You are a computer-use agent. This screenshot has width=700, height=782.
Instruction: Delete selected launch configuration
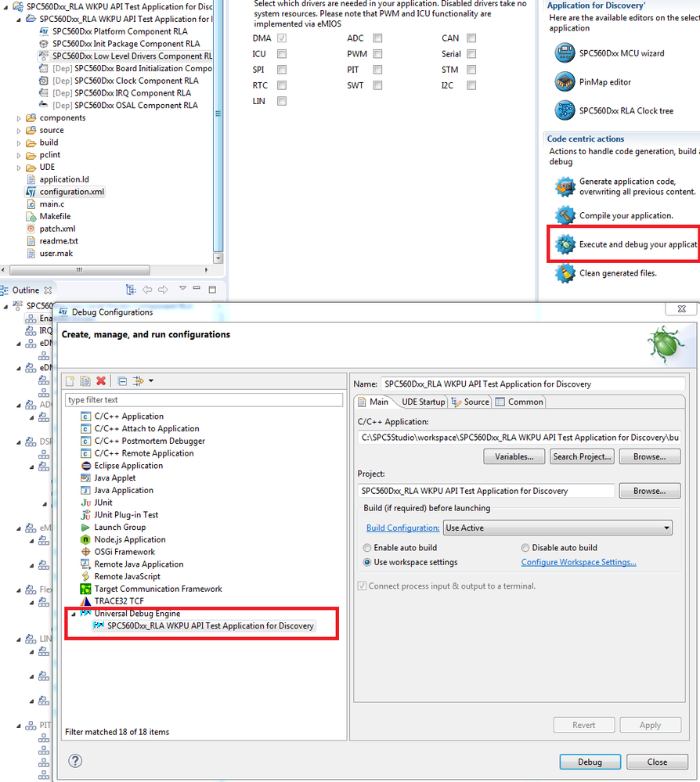click(101, 381)
